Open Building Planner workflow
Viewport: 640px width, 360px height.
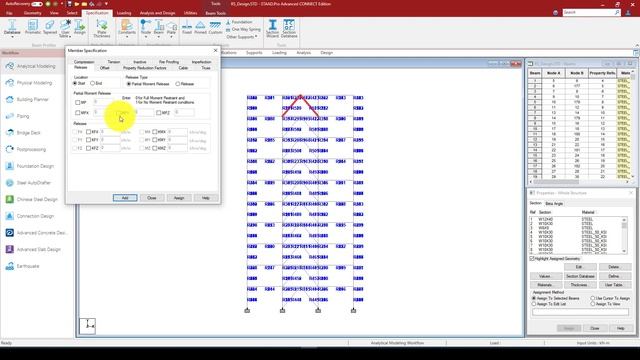[x=33, y=100]
